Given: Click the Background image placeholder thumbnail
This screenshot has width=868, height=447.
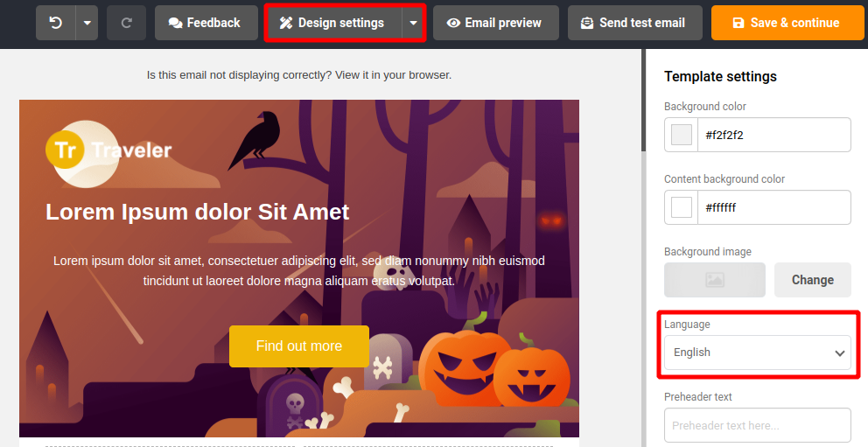Looking at the screenshot, I should pos(715,280).
